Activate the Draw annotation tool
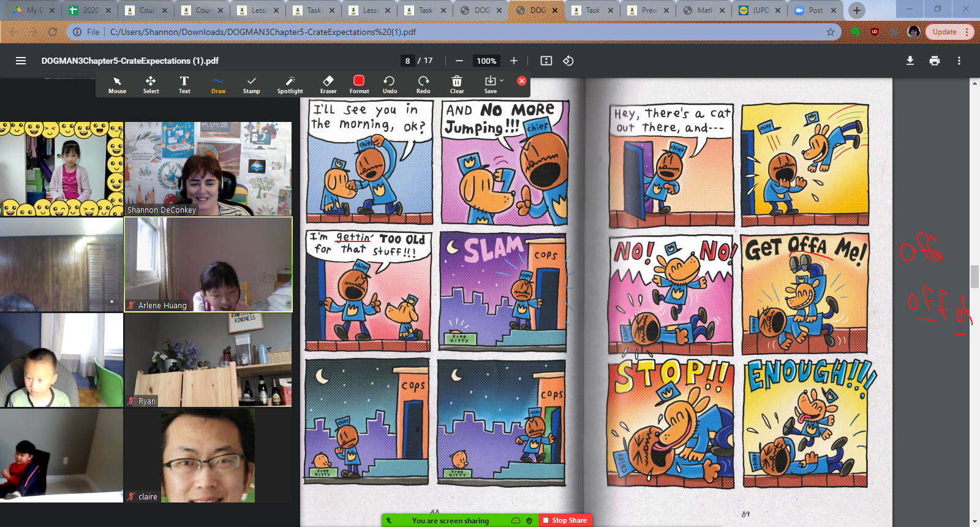Viewport: 980px width, 527px height. (218, 85)
